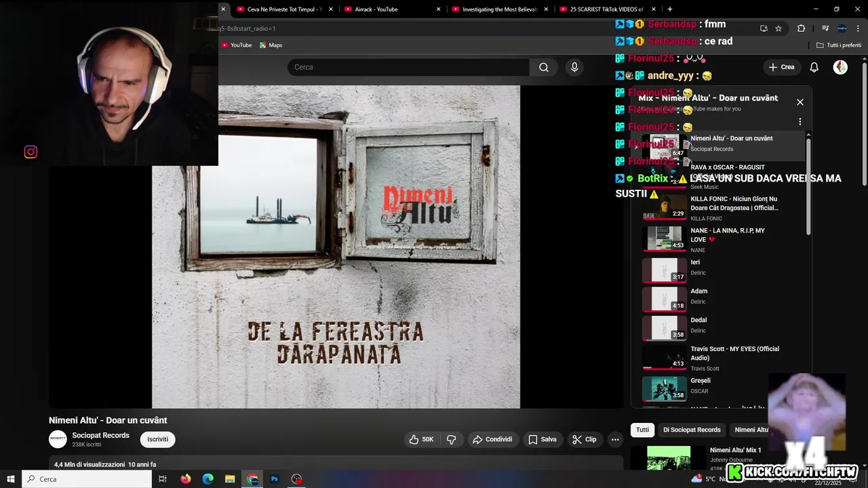The width and height of the screenshot is (868, 488).
Task: Open weather widget in system tray
Action: (x=709, y=479)
